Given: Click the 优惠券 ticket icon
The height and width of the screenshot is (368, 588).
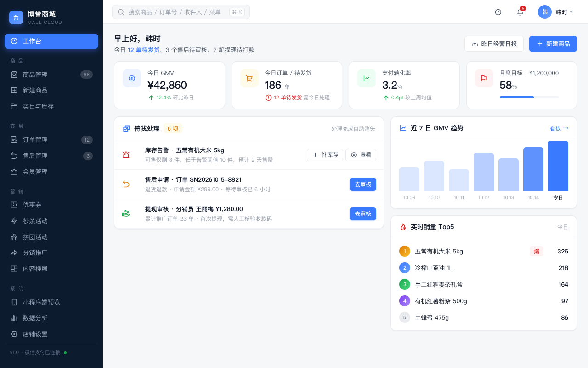Looking at the screenshot, I should (x=14, y=205).
